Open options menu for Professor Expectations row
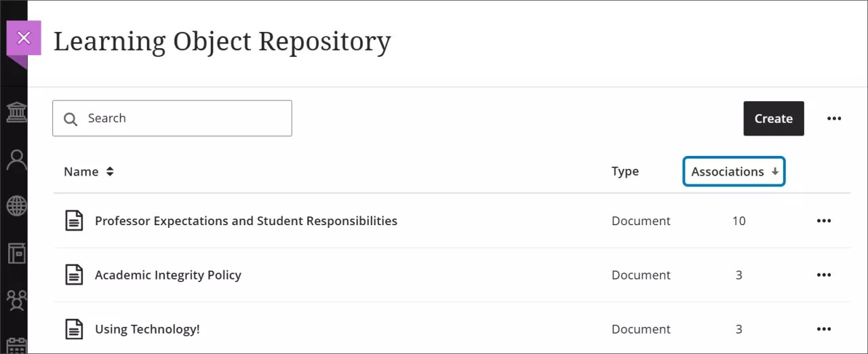The height and width of the screenshot is (354, 868). coord(824,220)
